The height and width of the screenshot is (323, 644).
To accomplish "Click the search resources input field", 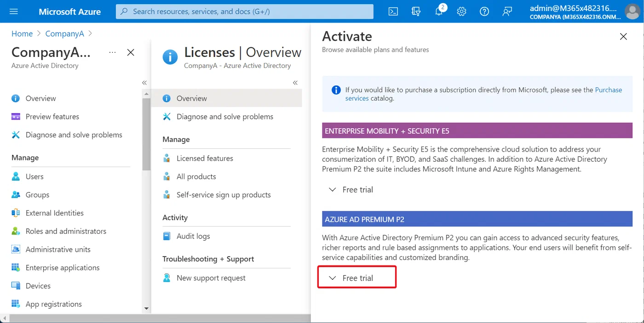I will click(x=245, y=11).
